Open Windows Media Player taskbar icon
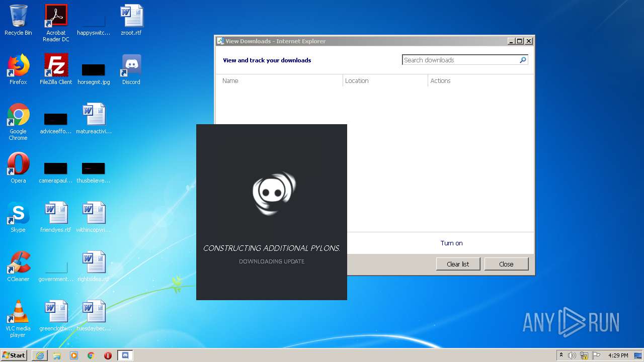The height and width of the screenshot is (362, 644). tap(74, 355)
